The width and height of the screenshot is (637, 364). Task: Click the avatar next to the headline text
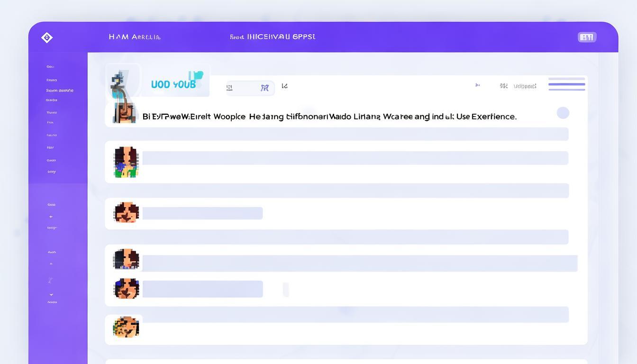125,113
